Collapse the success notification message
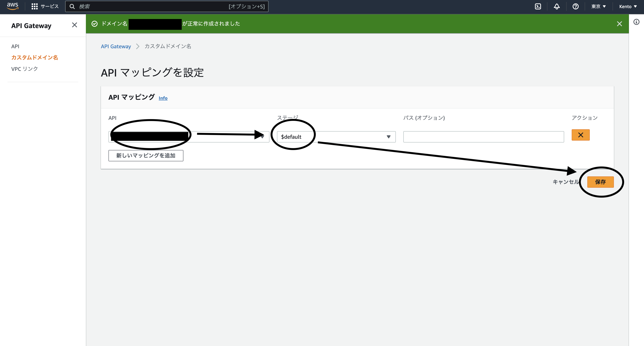This screenshot has width=644, height=346. tap(620, 24)
